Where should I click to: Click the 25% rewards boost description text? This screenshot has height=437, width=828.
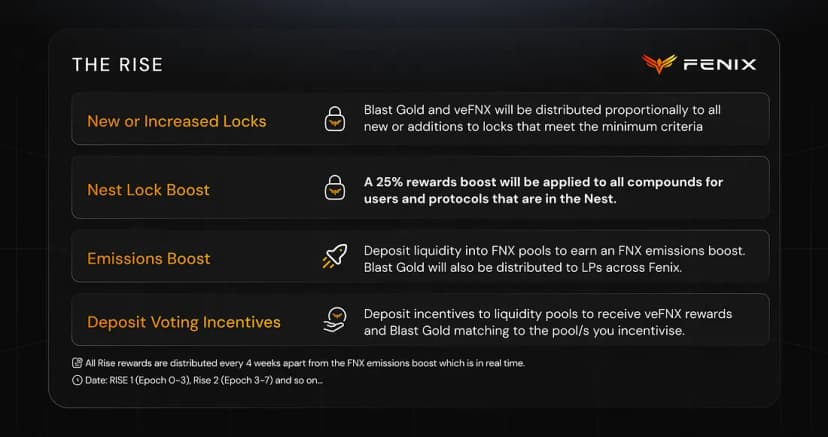[543, 189]
